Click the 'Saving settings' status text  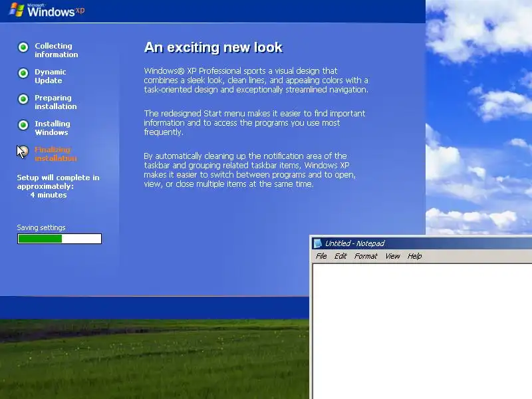coord(41,227)
